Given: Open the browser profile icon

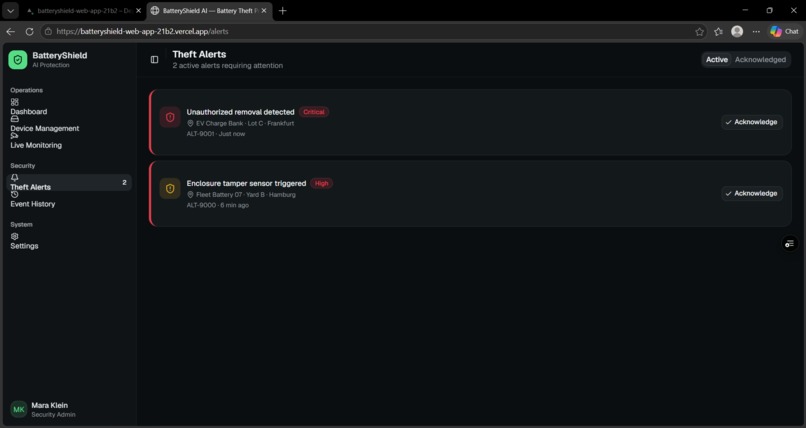Looking at the screenshot, I should [737, 31].
